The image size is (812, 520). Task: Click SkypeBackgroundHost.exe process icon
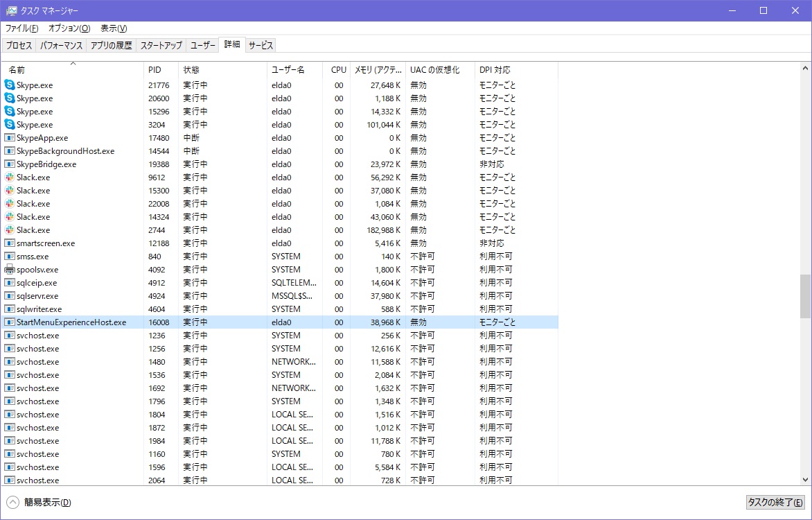click(9, 151)
